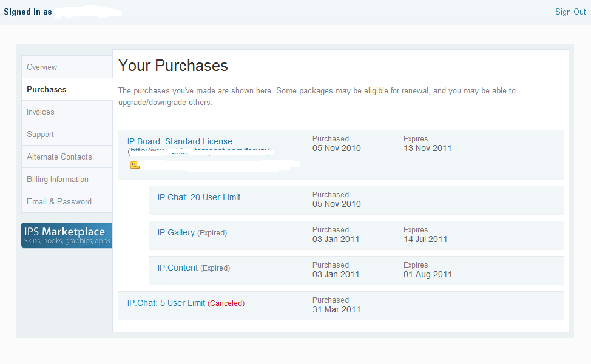Click the '01 Aug 2011' expiry date

click(428, 274)
